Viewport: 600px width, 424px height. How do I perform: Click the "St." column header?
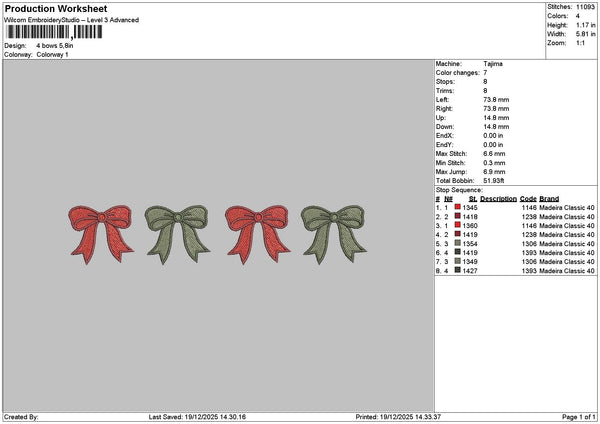coord(473,199)
